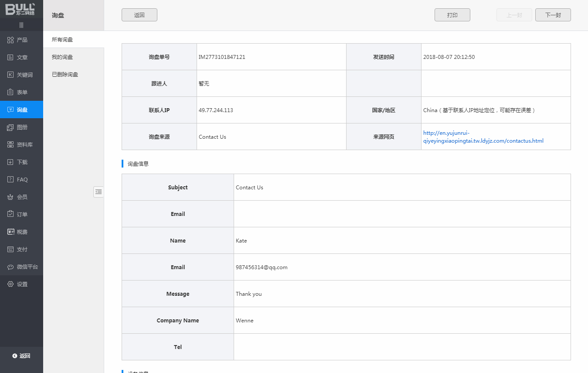Open the 资料库 (Library) icon
The image size is (588, 373).
point(11,145)
